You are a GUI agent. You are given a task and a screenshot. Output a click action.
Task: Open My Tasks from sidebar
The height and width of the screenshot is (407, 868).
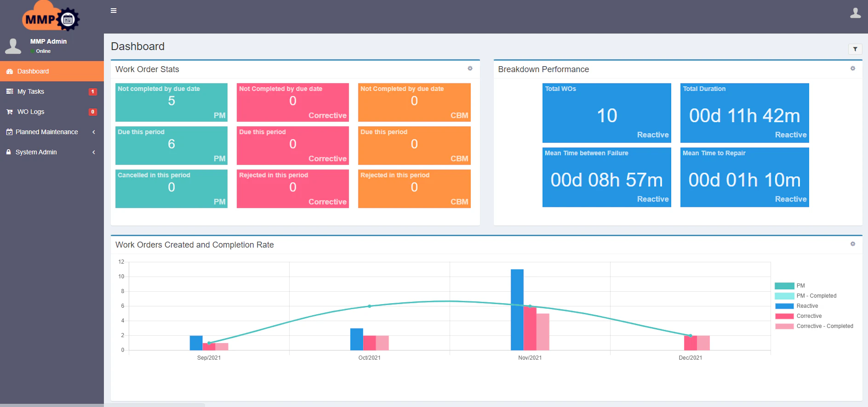pyautogui.click(x=31, y=91)
